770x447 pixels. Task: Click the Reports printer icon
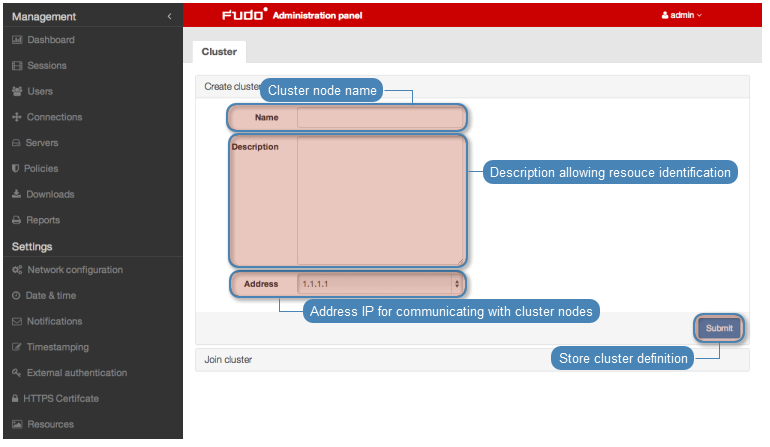pos(17,220)
